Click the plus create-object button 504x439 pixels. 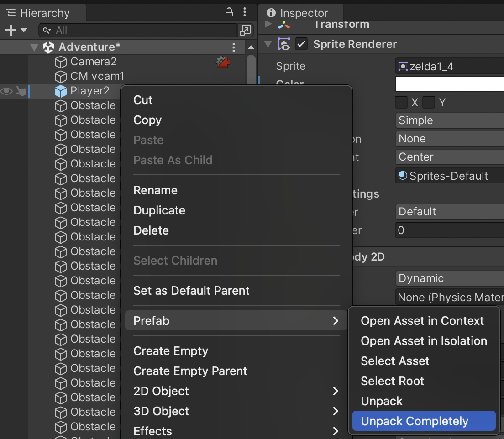point(10,30)
